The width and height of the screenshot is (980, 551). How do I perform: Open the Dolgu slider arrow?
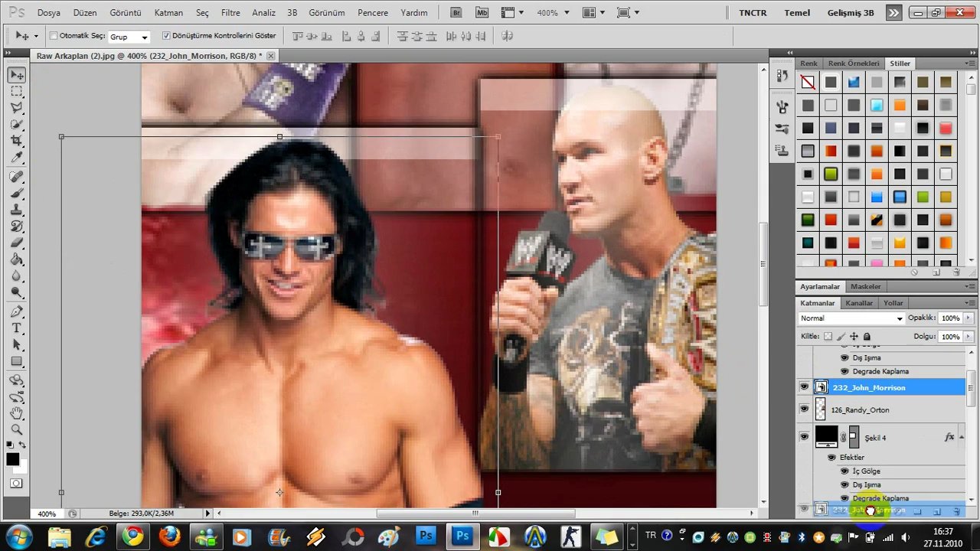coord(969,337)
